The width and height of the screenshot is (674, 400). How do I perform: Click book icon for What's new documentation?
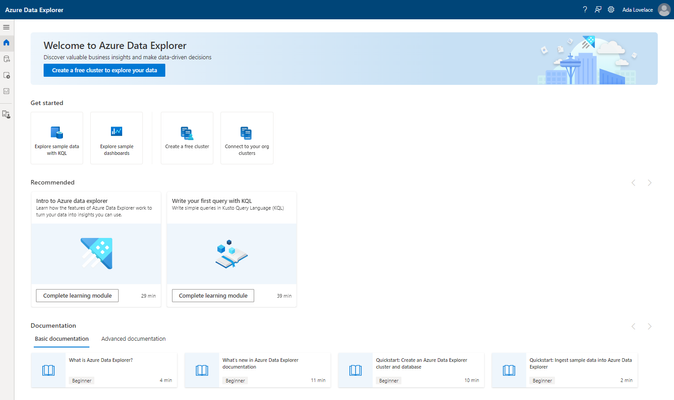[202, 370]
